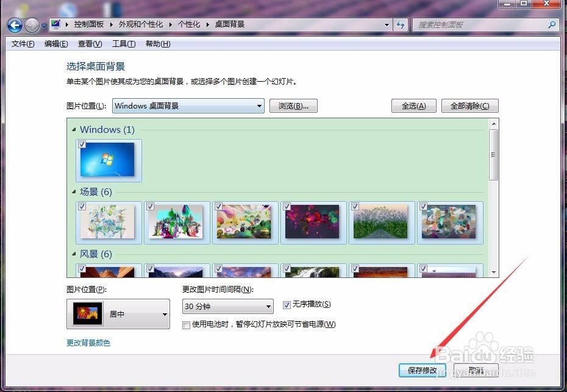This screenshot has width=567, height=392.
Task: Open the 帮助(H) menu
Action: click(158, 44)
